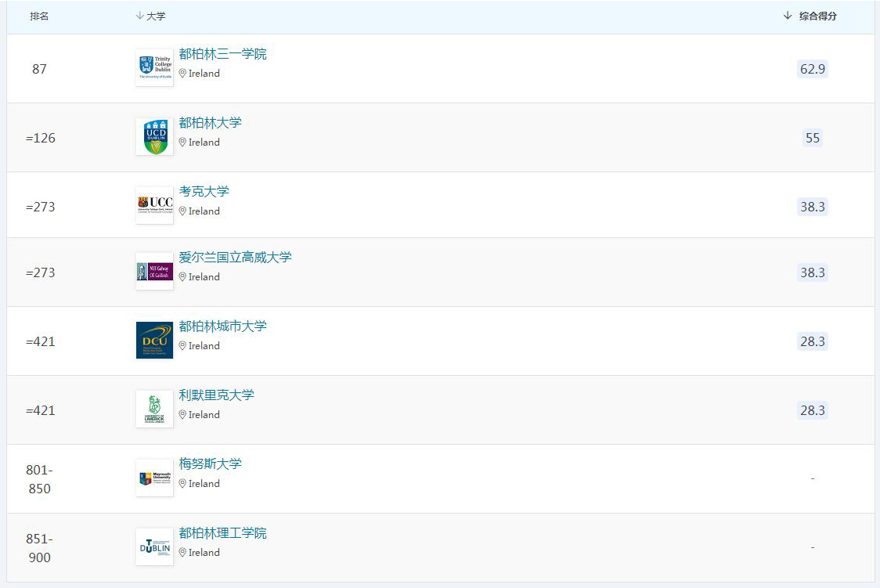880x588 pixels.
Task: Open 都柏林大学 university page
Action: (210, 123)
